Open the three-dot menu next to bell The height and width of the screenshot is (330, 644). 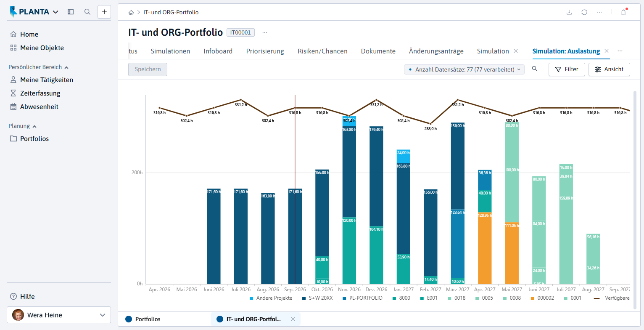(599, 12)
